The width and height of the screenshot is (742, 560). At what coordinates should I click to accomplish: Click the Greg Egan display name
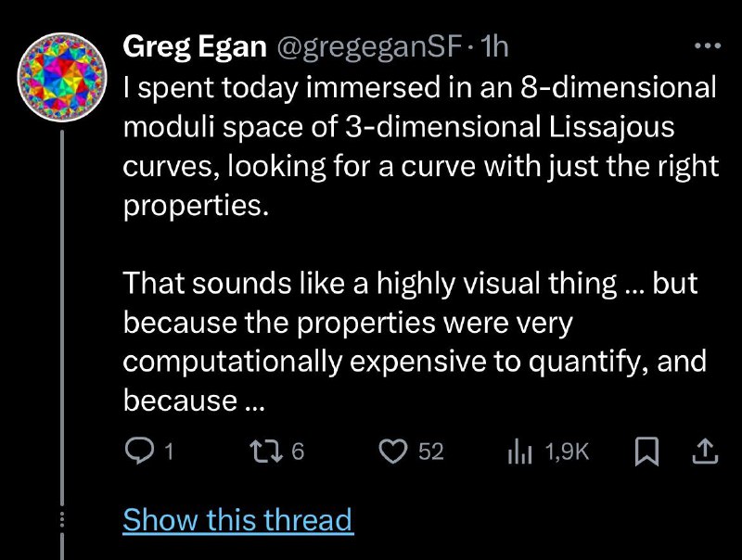coord(195,47)
